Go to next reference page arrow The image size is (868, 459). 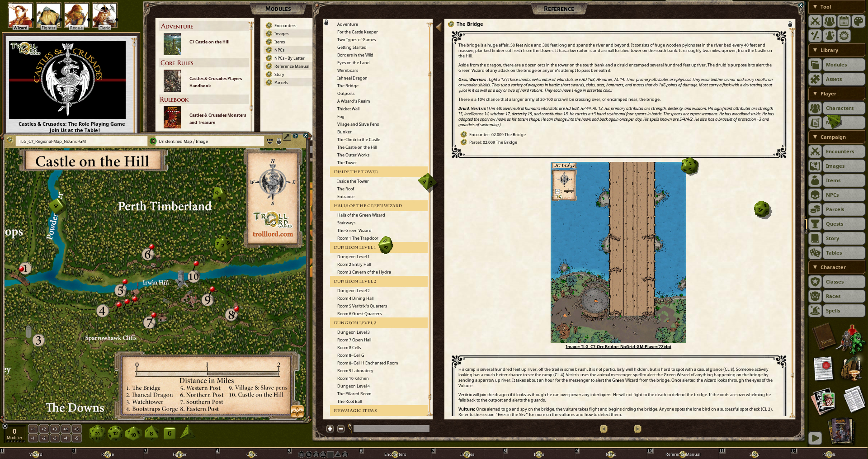tap(637, 429)
